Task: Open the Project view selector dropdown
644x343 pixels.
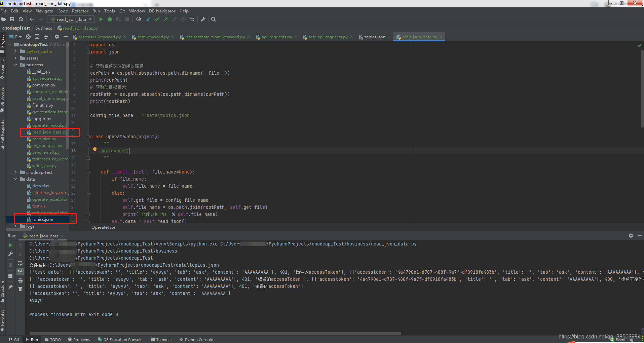Action: [15, 37]
